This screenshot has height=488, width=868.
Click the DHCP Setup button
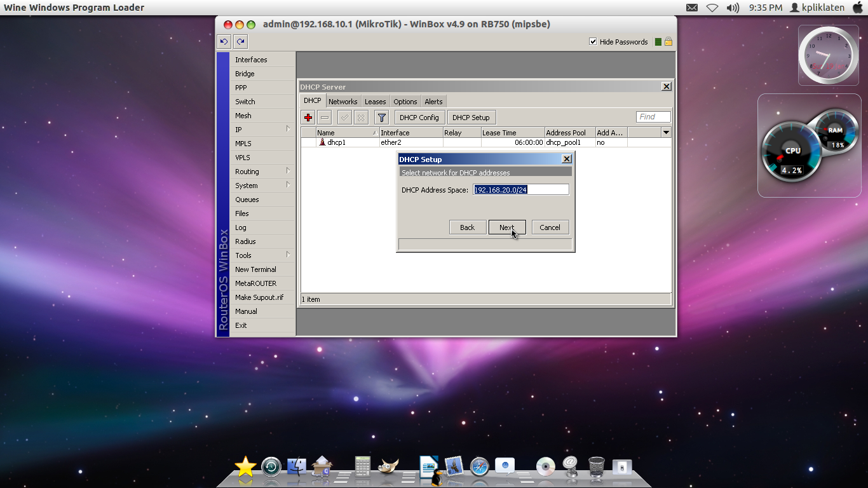pyautogui.click(x=471, y=118)
